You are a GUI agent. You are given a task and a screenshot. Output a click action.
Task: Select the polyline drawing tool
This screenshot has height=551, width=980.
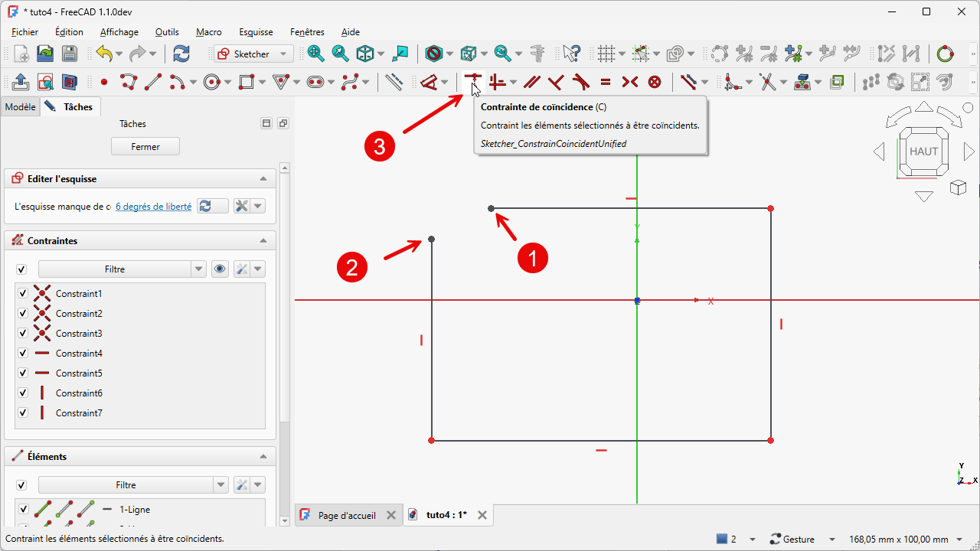tap(128, 82)
